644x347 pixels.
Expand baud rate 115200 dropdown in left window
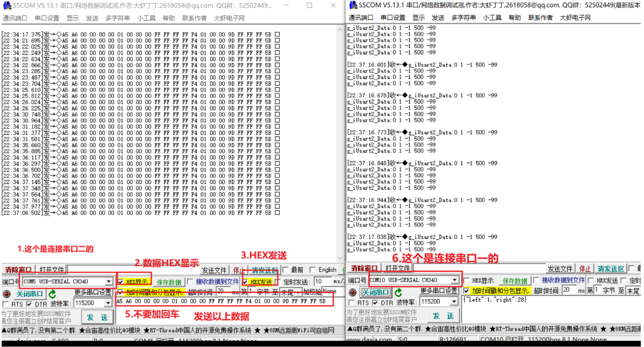108,303
